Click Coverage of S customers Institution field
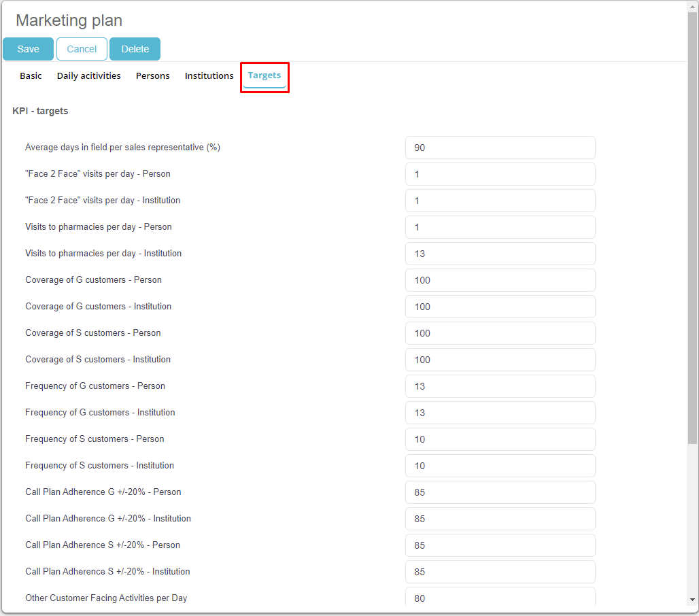This screenshot has width=699, height=616. 500,360
